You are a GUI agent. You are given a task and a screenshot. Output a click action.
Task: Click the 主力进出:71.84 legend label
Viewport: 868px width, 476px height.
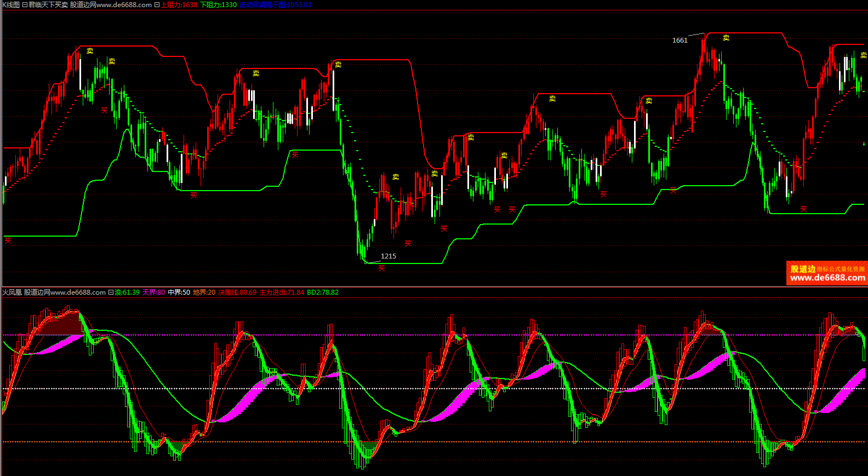282,293
